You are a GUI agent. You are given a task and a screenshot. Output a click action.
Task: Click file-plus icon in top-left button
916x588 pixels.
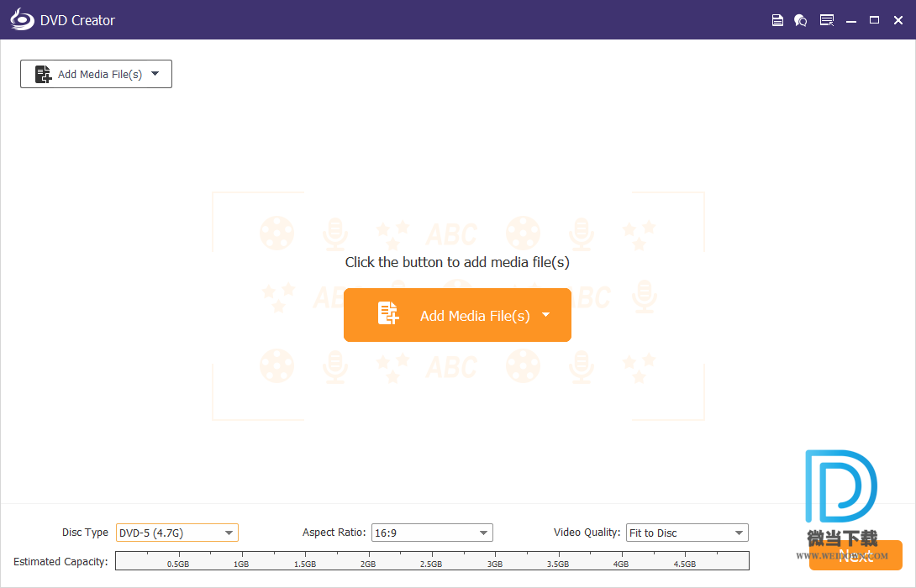[43, 74]
